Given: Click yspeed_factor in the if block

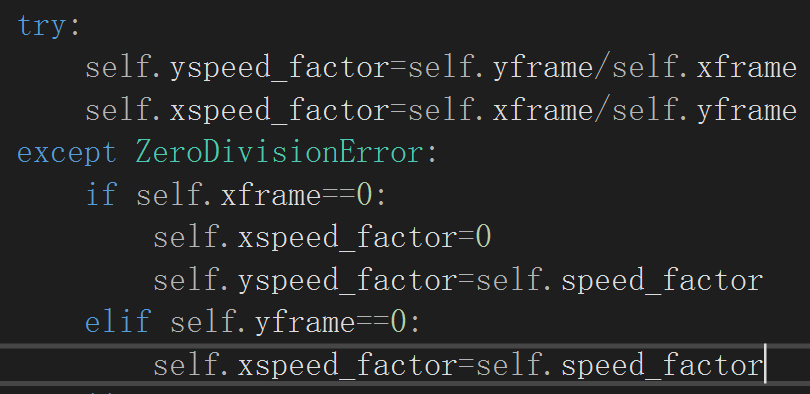Looking at the screenshot, I should coord(347,281).
